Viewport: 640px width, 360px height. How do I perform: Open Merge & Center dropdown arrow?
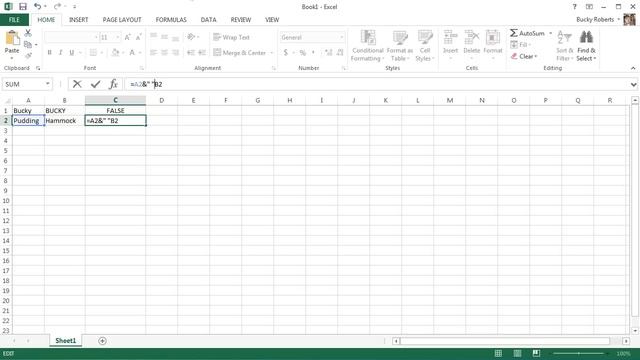271,53
